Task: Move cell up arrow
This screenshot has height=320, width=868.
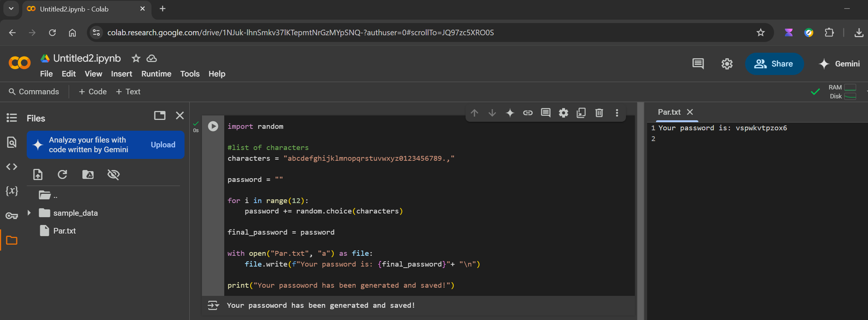Action: [x=474, y=113]
